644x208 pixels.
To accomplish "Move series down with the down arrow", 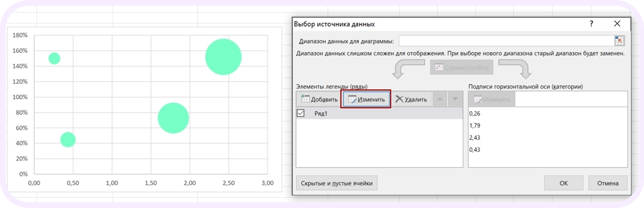I will pyautogui.click(x=455, y=99).
